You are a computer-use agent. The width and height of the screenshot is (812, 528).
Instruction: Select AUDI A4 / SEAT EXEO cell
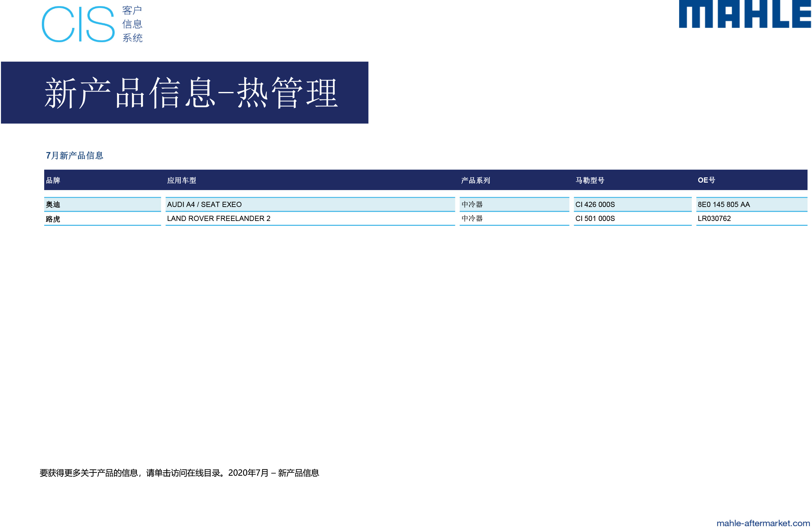310,204
